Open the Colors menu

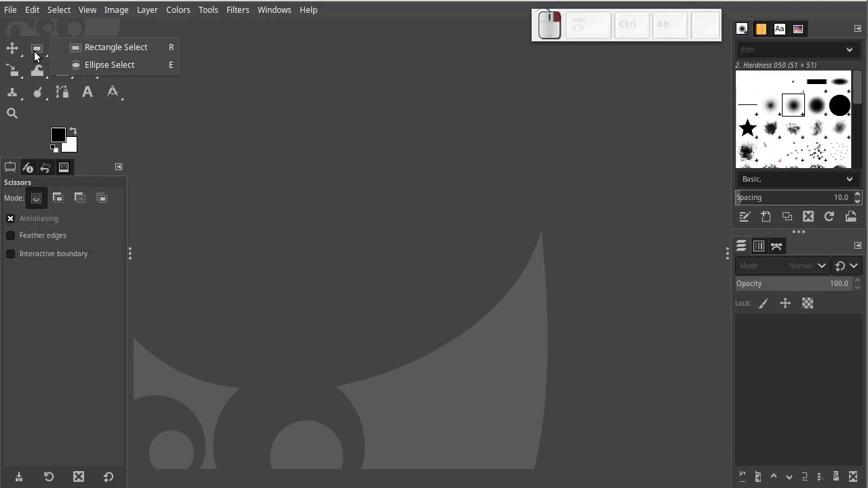(x=178, y=9)
